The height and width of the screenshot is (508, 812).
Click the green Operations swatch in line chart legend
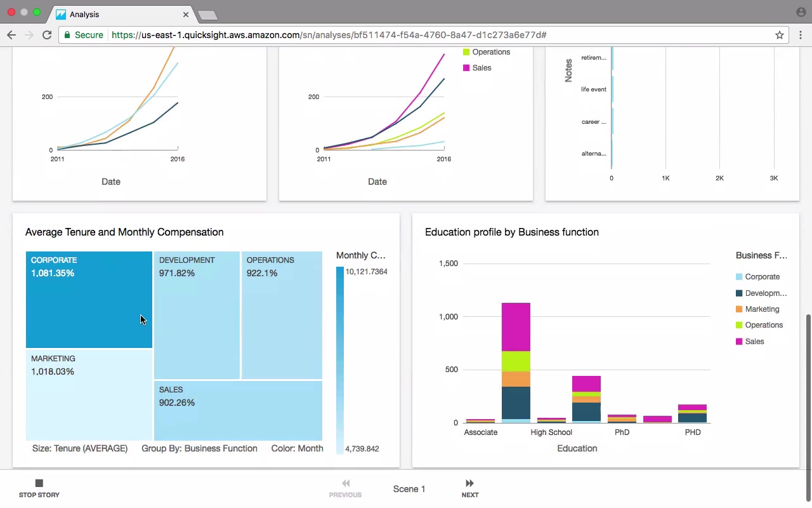466,52
